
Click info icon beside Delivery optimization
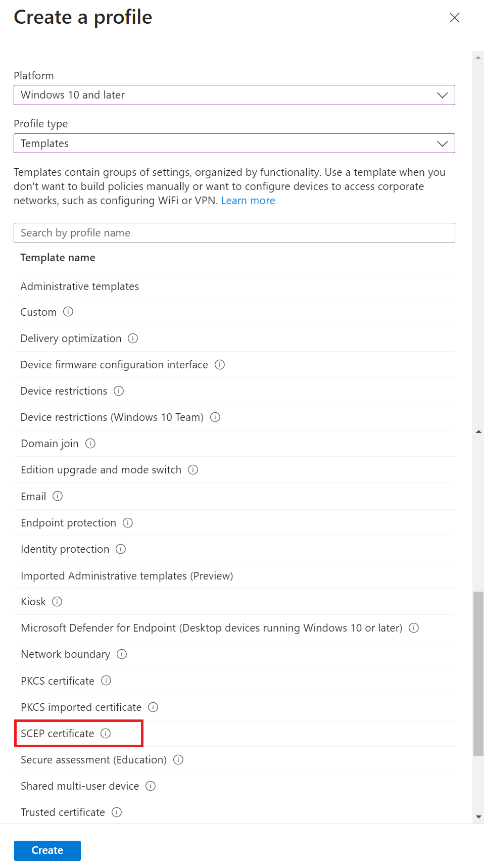[133, 338]
